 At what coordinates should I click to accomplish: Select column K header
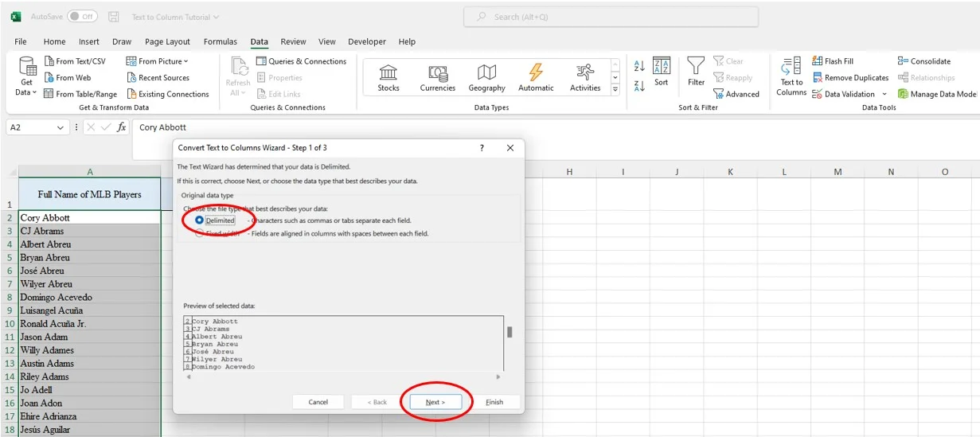730,172
